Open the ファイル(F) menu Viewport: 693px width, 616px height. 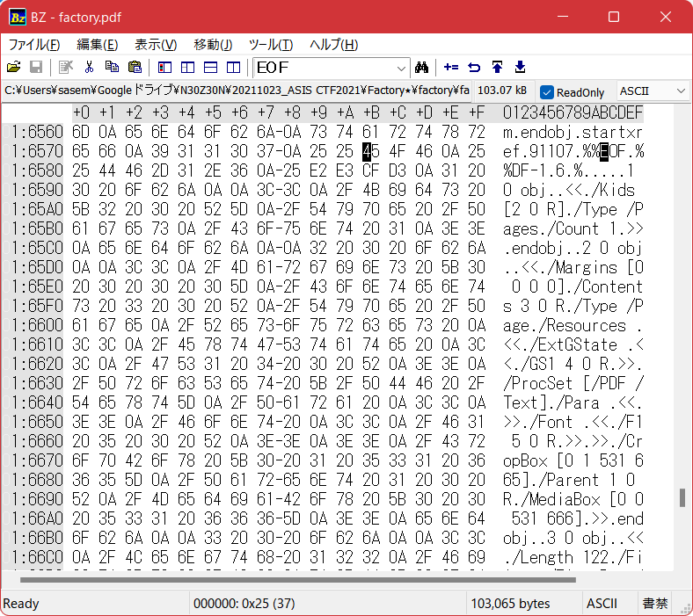(34, 45)
